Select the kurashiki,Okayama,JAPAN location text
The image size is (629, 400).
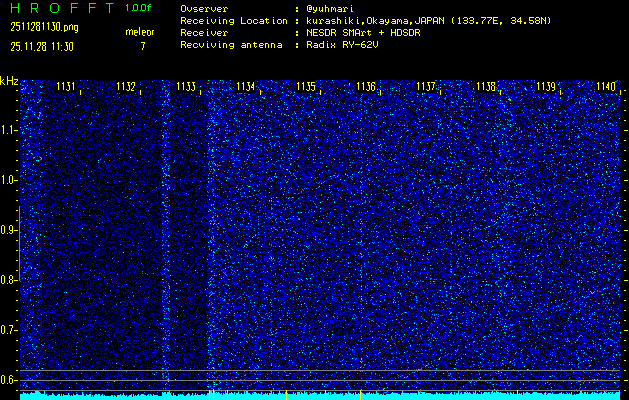click(428, 21)
